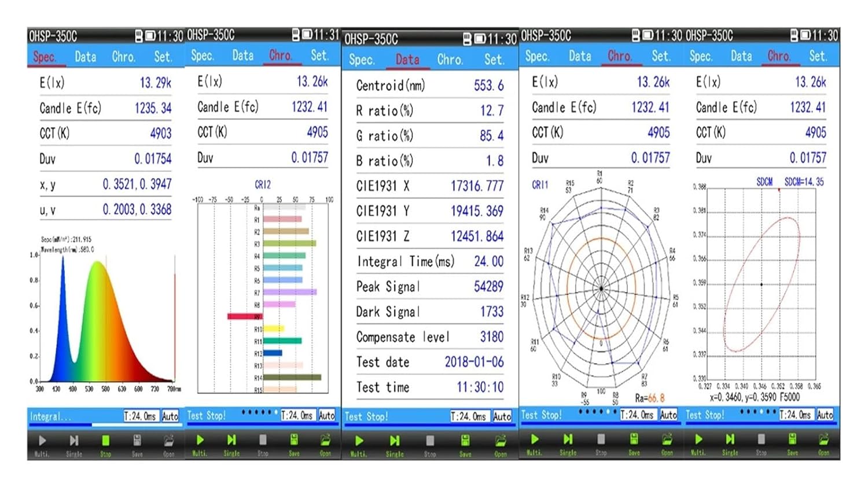Viewport: 868px width, 488px height.
Task: Open the Spec. tab in the CRI1 radar panel
Action: click(x=536, y=56)
